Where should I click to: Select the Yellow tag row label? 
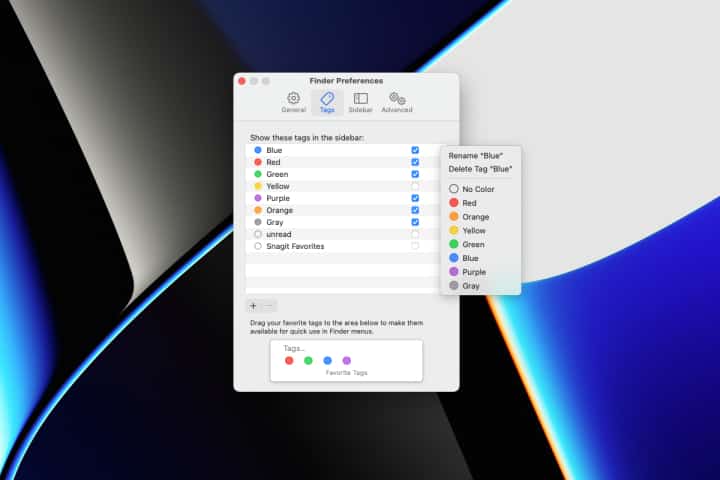(x=278, y=186)
